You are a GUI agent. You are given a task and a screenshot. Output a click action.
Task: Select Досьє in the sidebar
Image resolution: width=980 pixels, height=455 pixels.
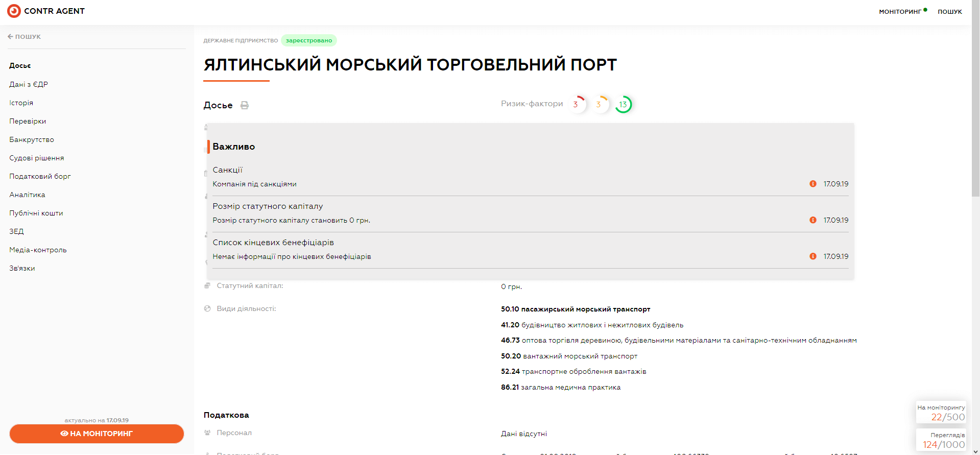pyautogui.click(x=20, y=66)
